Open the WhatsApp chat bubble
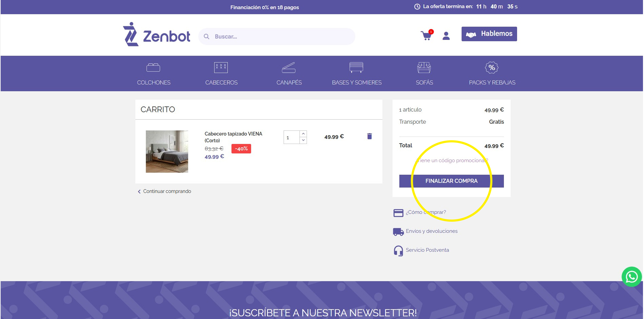 coord(631,277)
